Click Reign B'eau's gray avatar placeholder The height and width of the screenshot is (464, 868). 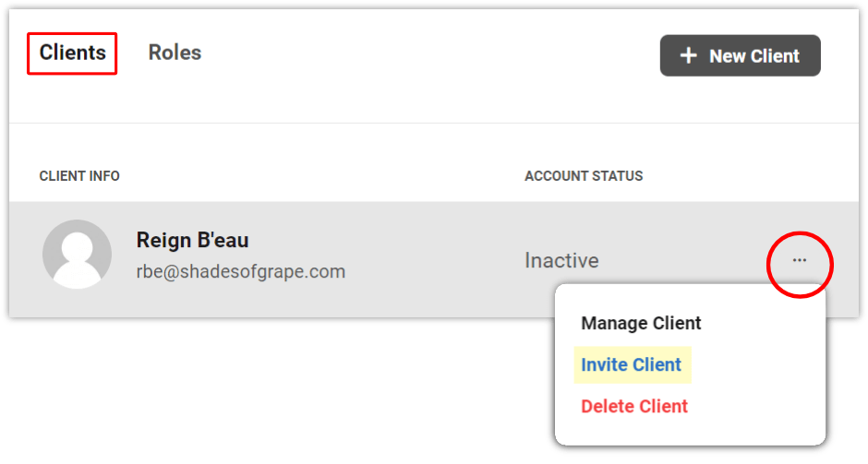pyautogui.click(x=77, y=255)
